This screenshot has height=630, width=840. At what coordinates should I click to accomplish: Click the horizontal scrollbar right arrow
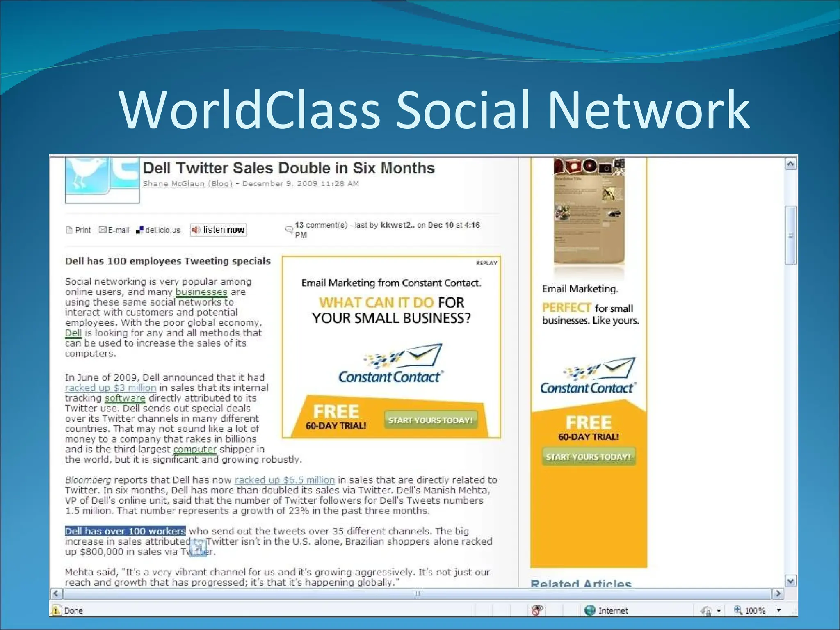point(778,593)
